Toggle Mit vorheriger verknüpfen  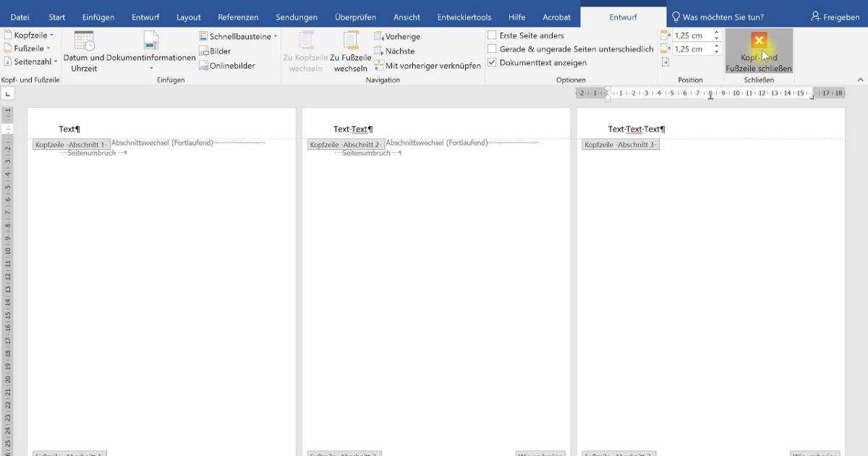(427, 66)
